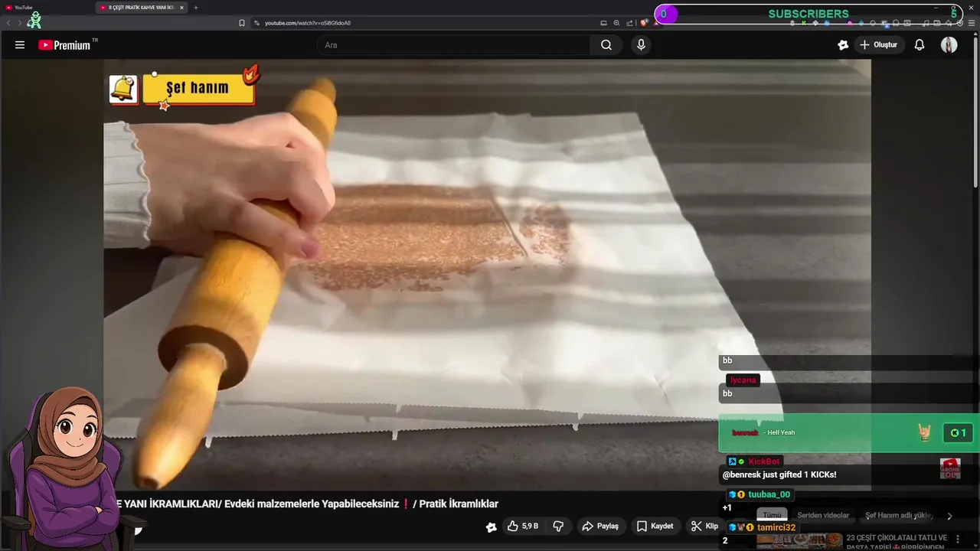980x551 pixels.
Task: Click the sparkle icon beside the like button
Action: (x=491, y=527)
